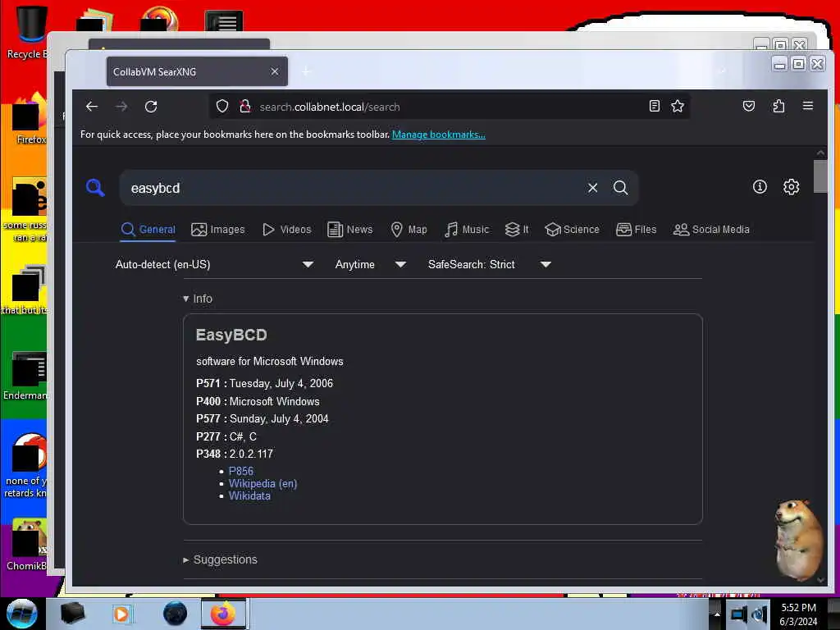Open the SafeSearch: Strict dropdown
Screen dimensions: 840x630
tap(489, 264)
